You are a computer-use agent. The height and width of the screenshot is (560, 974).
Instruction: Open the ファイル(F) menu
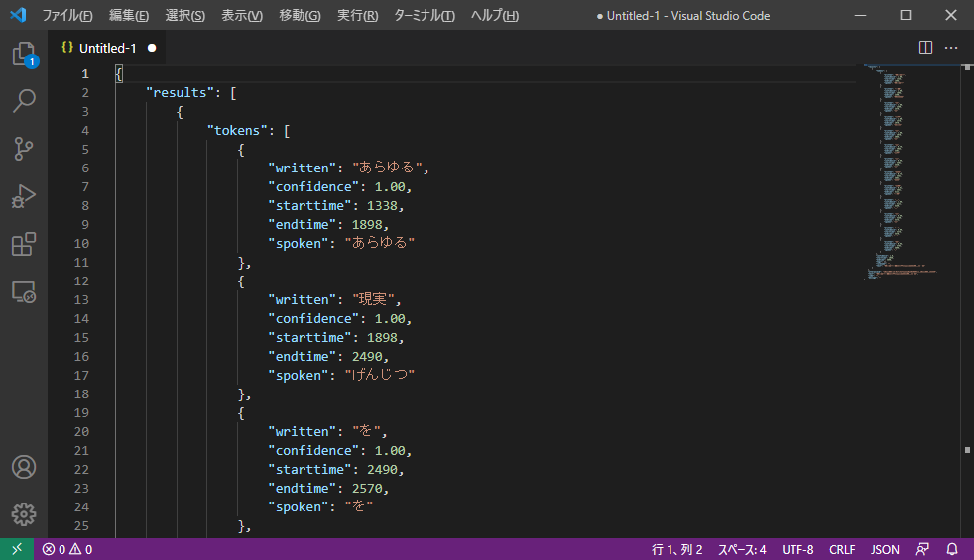67,16
